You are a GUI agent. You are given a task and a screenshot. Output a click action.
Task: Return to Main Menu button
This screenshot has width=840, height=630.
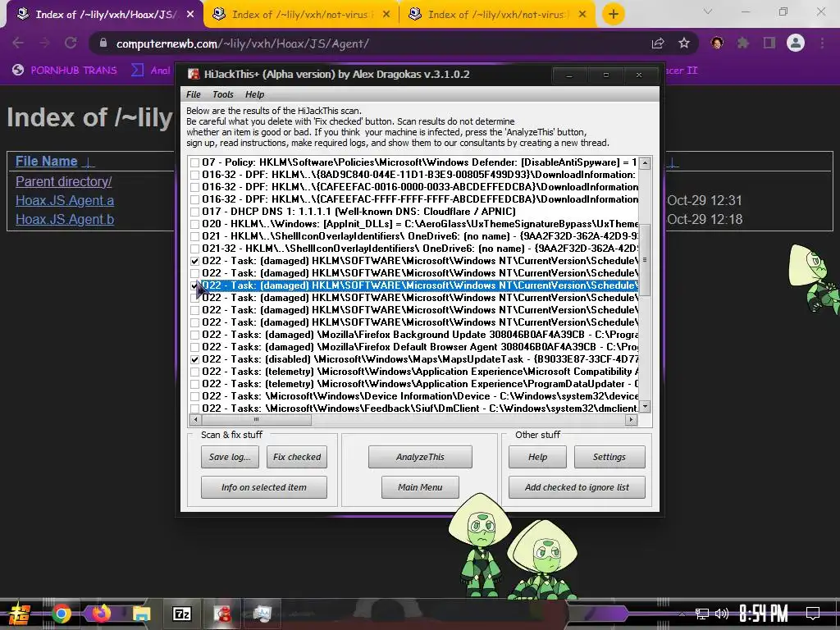pos(420,487)
